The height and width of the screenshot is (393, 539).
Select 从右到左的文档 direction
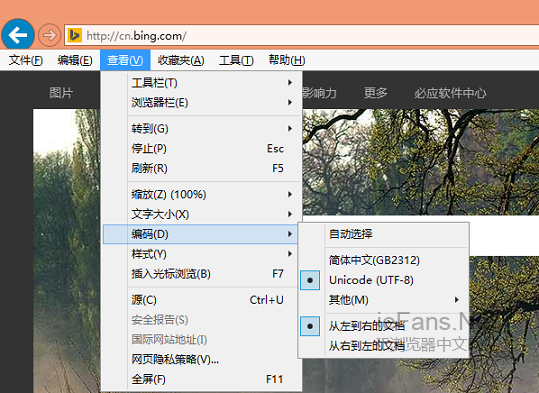coord(384,346)
